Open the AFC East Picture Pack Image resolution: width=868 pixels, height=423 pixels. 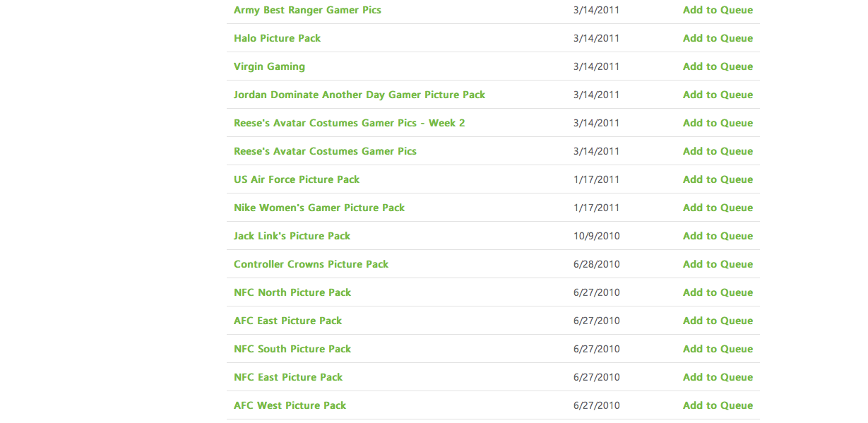click(287, 321)
